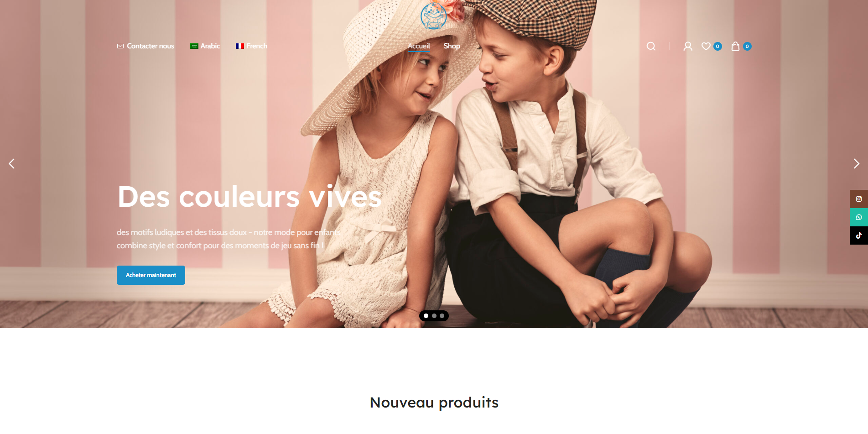Go to previous slide with left arrow
868x434 pixels.
click(12, 163)
